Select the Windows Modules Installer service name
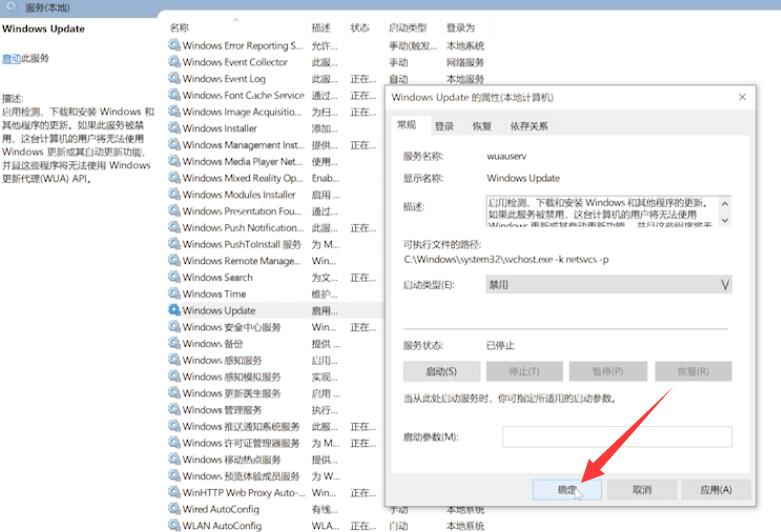 [239, 195]
